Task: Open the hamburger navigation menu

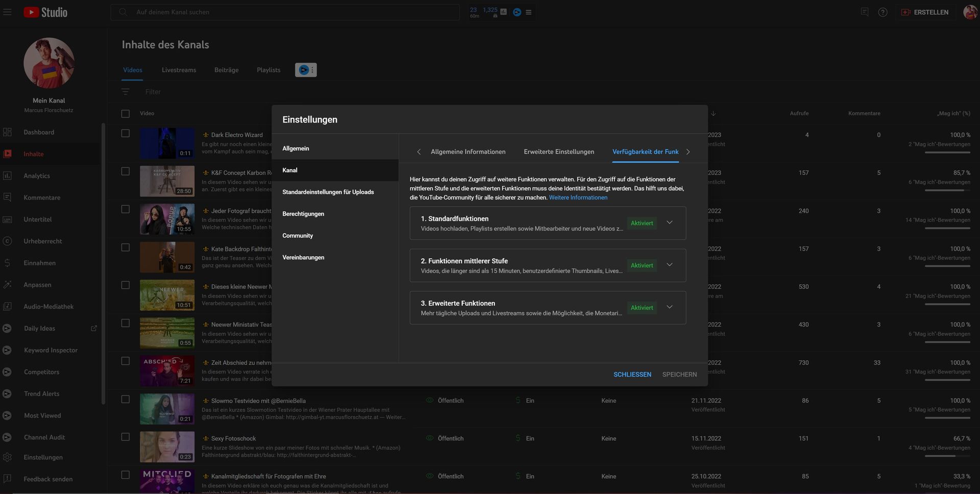Action: [7, 12]
